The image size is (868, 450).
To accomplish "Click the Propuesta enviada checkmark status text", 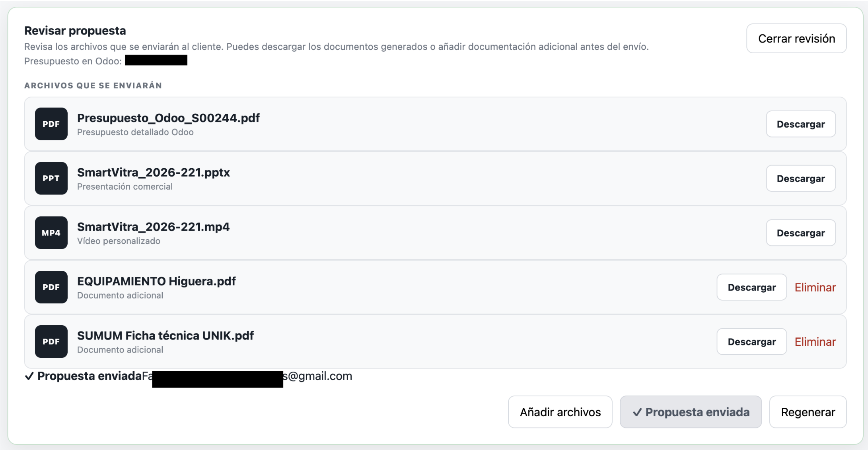I will point(83,376).
